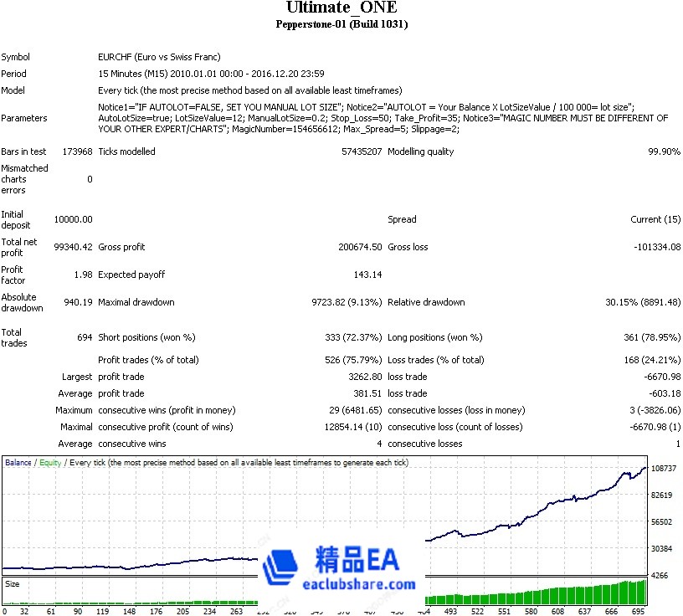Viewport: 683px width, 616px height.
Task: Click the 'Maximal drawdown' label
Action: pyautogui.click(x=136, y=302)
